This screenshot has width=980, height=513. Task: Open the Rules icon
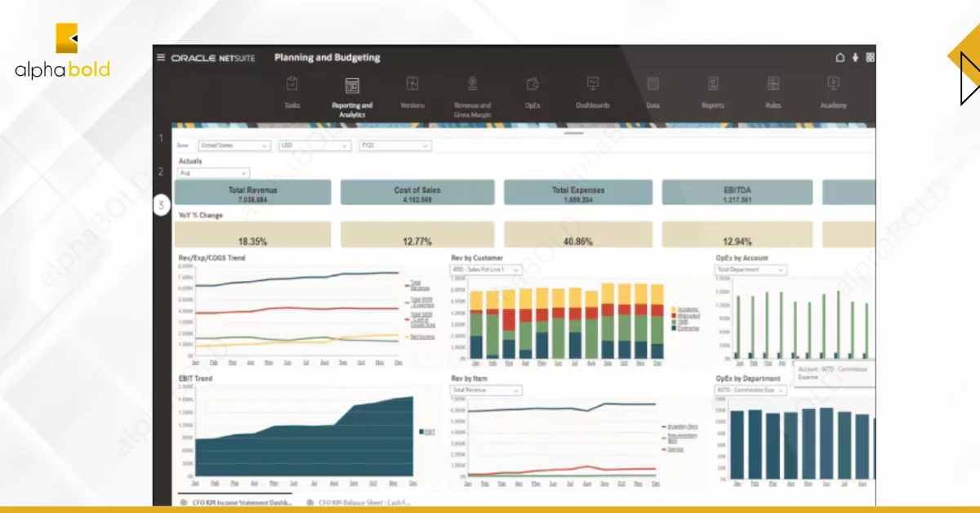(773, 84)
